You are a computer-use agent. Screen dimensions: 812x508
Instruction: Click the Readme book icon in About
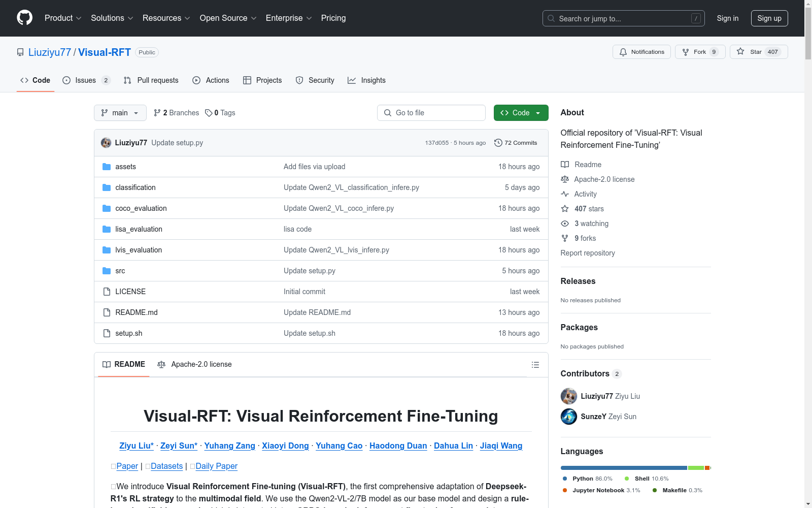coord(565,165)
